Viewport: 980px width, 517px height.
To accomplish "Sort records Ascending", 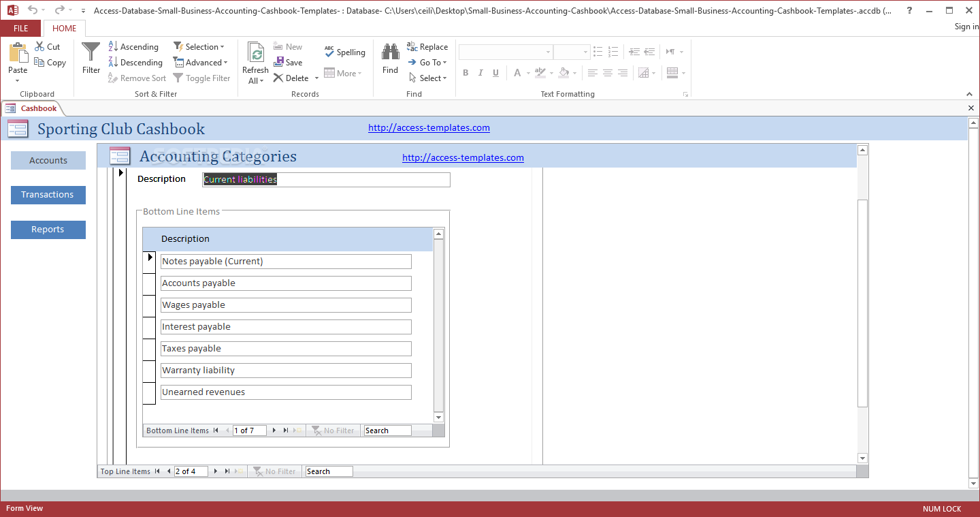I will [133, 47].
